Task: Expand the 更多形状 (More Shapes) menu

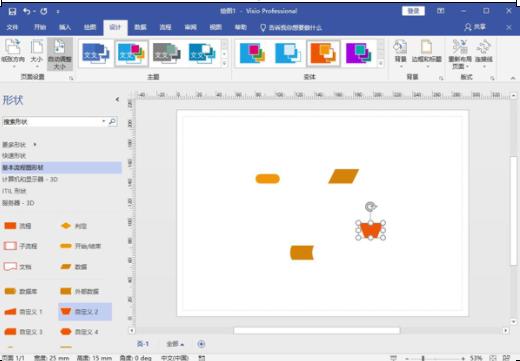Action: coord(19,145)
